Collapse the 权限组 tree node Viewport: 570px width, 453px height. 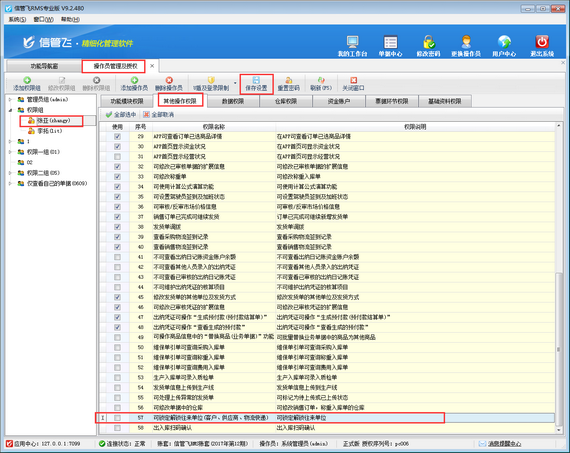pyautogui.click(x=11, y=110)
